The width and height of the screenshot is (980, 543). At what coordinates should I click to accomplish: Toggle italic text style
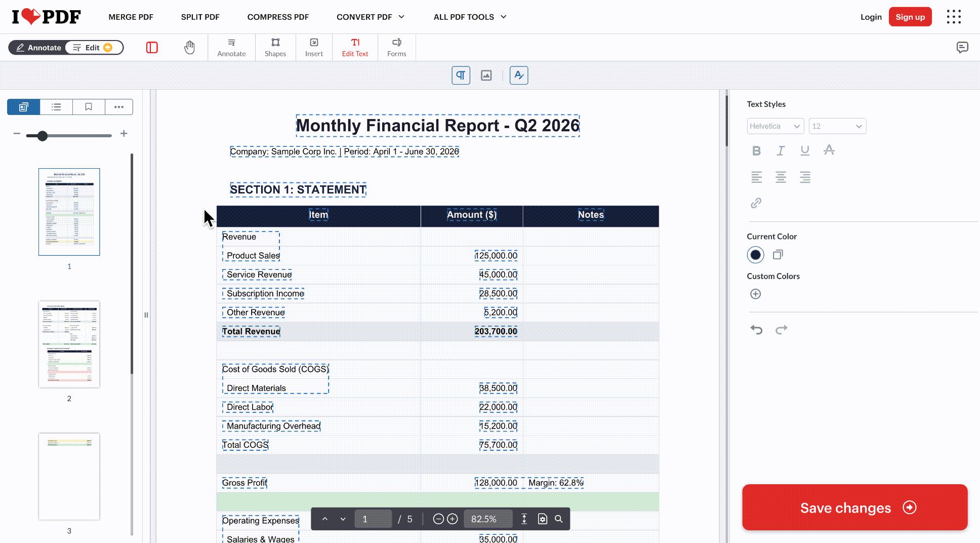click(781, 150)
